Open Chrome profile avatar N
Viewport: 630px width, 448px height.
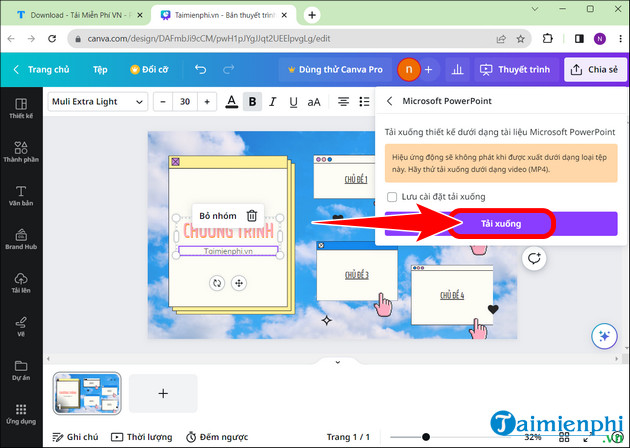(600, 39)
